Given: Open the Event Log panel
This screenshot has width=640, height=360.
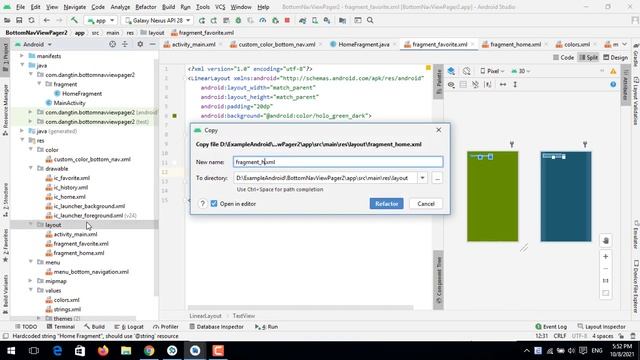Looking at the screenshot, I should pos(551,327).
